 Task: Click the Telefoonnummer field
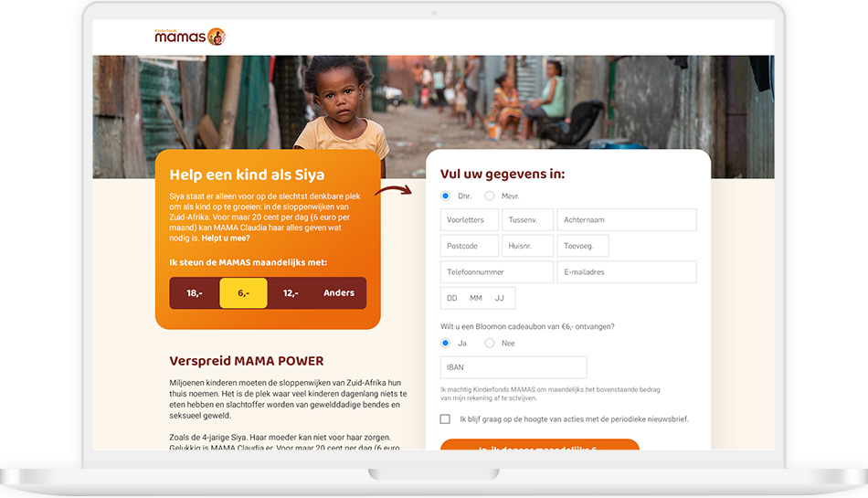pyautogui.click(x=496, y=271)
